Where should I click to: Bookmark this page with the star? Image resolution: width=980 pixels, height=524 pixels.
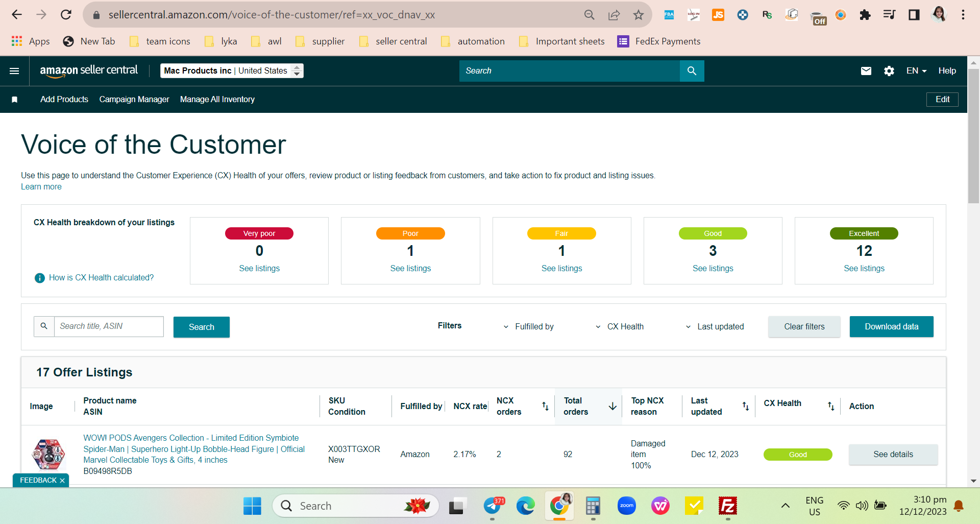tap(639, 15)
